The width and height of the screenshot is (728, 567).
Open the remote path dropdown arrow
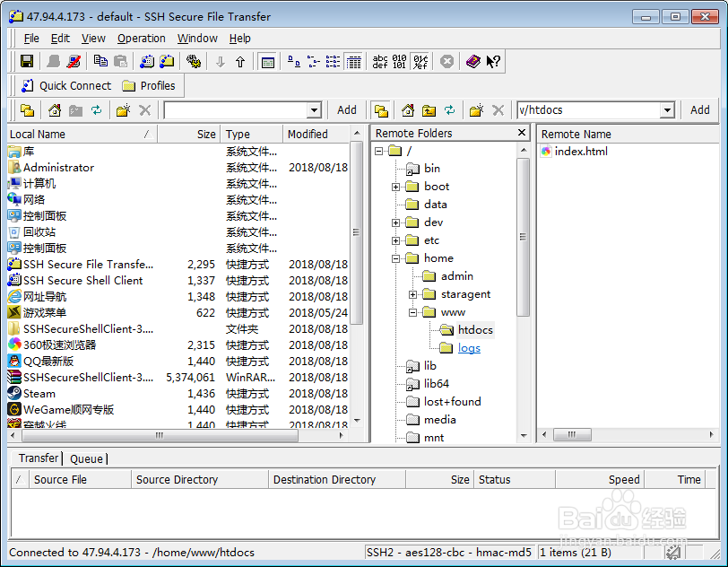pyautogui.click(x=667, y=110)
